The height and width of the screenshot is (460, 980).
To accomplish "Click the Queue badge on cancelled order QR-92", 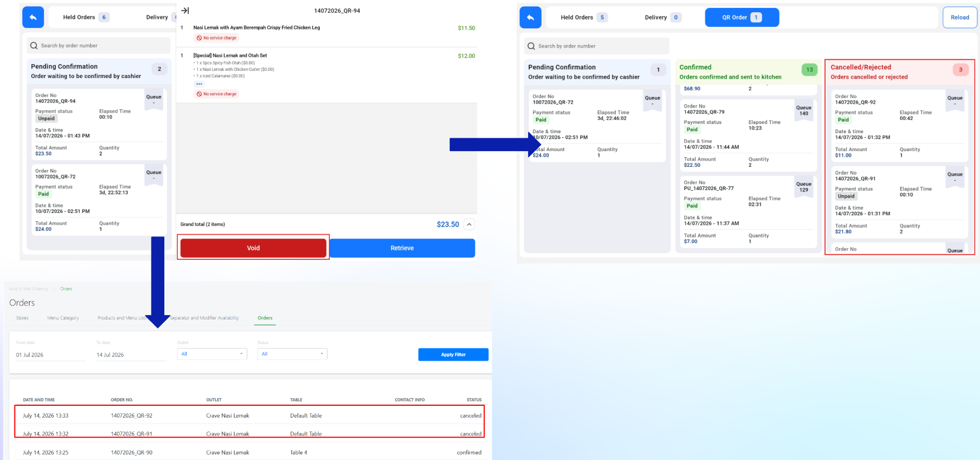I will [x=955, y=100].
